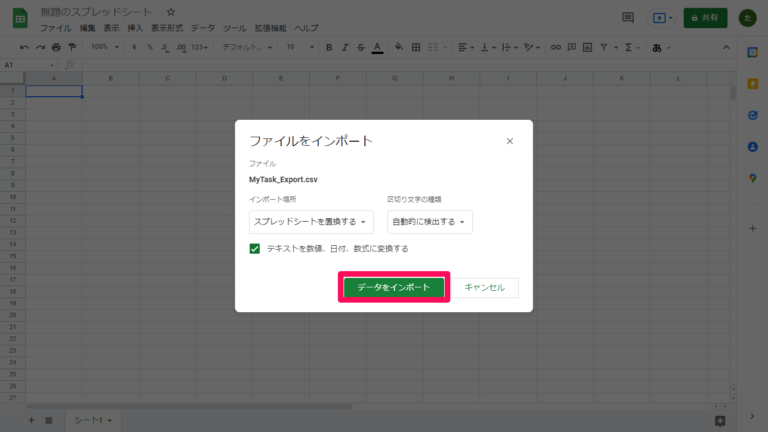The width and height of the screenshot is (768, 432).
Task: Open horizontal align dropdown
Action: (466, 48)
